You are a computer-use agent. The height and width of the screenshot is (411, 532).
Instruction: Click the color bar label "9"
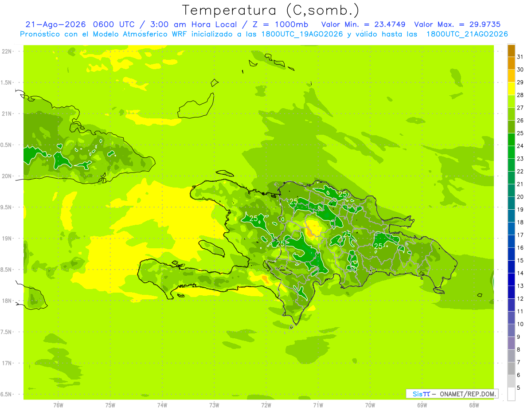point(519,337)
